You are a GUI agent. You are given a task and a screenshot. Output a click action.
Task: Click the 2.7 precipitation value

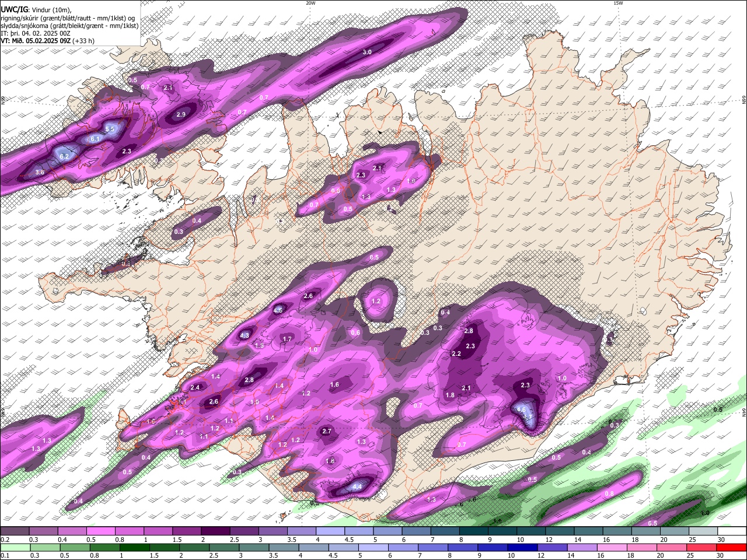[x=327, y=431]
